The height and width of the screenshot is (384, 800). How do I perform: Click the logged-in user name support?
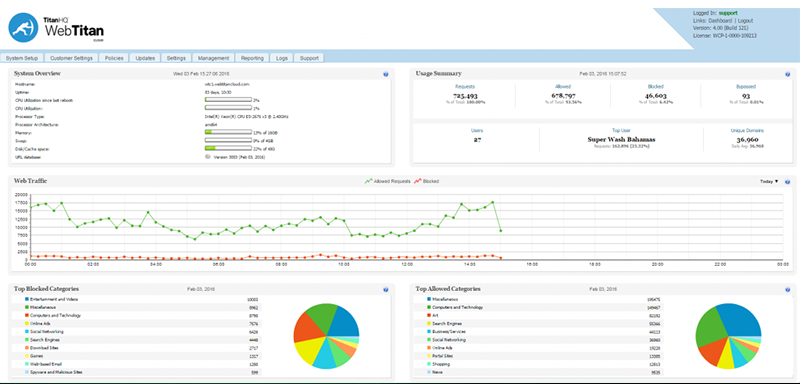coord(728,13)
